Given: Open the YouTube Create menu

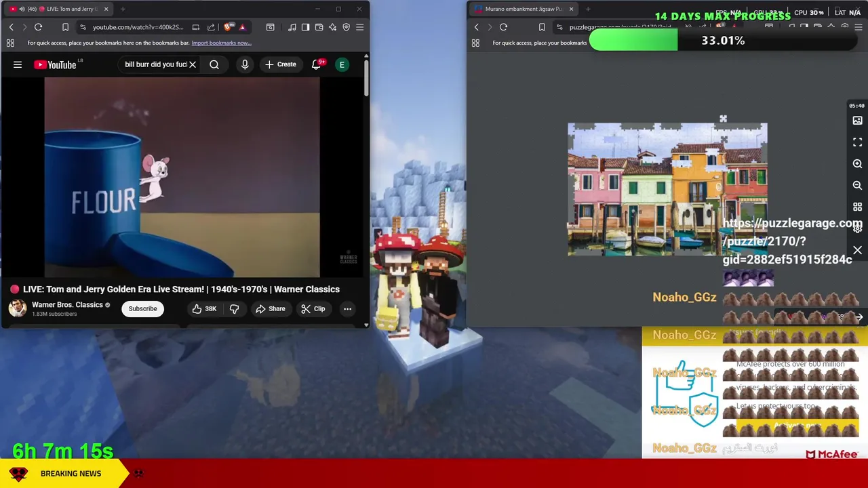Looking at the screenshot, I should [x=280, y=64].
